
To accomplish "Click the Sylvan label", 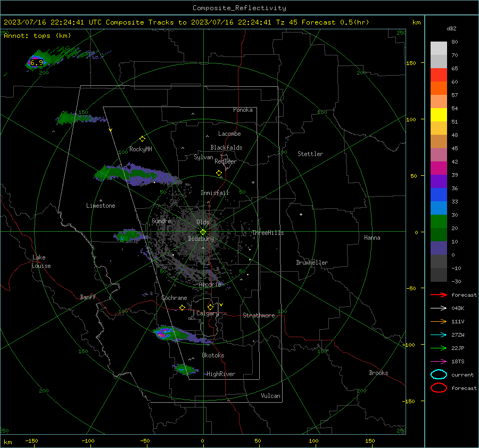I will pos(203,157).
